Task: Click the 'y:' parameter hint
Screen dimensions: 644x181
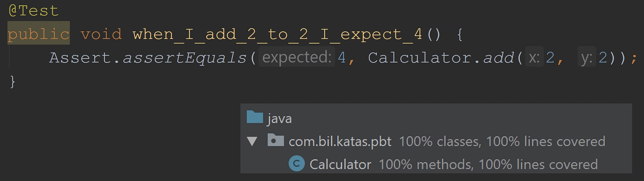Action: [x=586, y=57]
